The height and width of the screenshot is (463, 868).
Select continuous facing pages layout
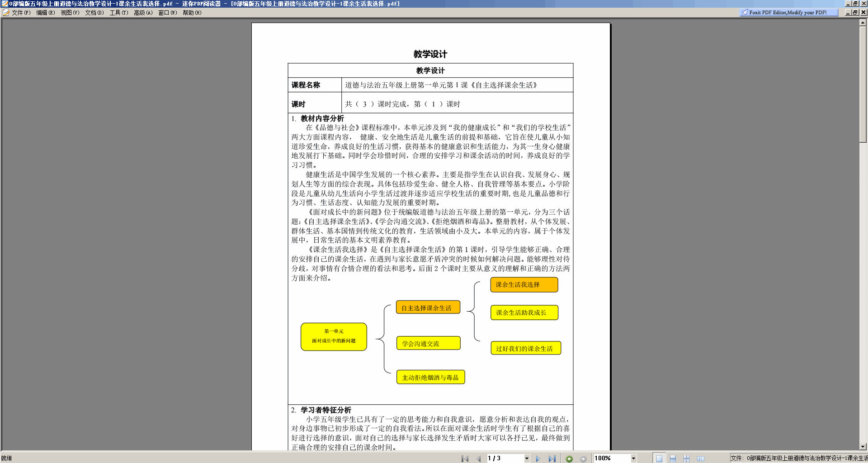[x=687, y=458]
